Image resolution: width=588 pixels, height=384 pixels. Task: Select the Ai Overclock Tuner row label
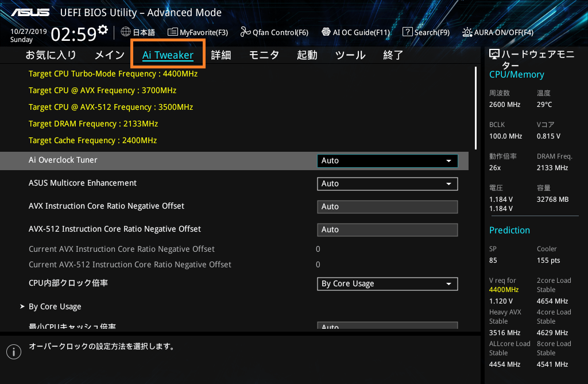63,160
